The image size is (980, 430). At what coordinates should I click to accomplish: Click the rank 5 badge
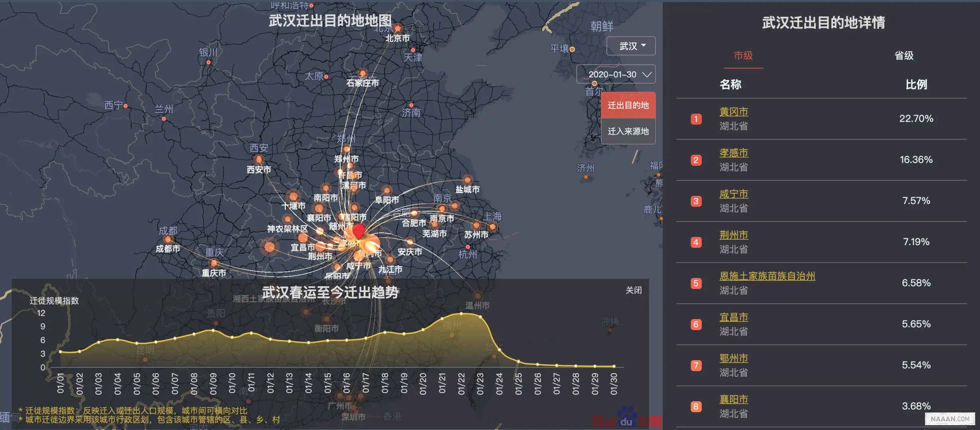(696, 283)
